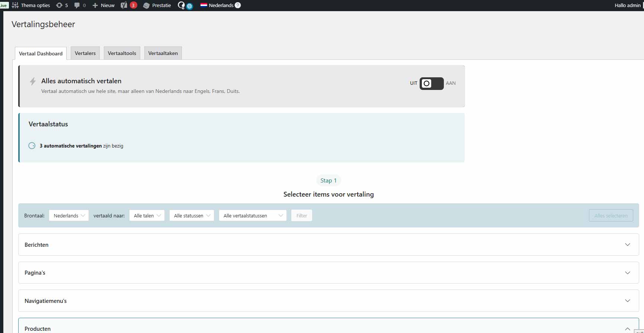
Task: Open the Vertaaltaken tab
Action: pyautogui.click(x=163, y=53)
